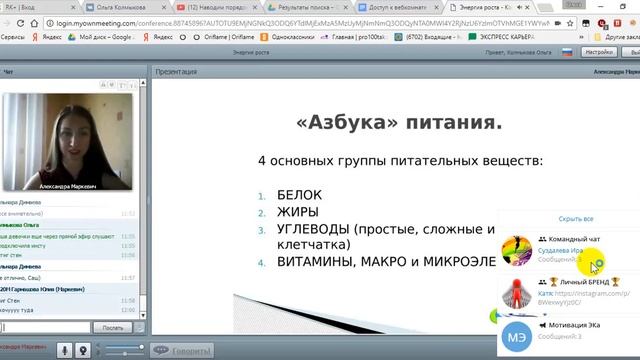The image size is (640, 360).
Task: Click Скрыть все in notifications popup
Action: coord(576,219)
